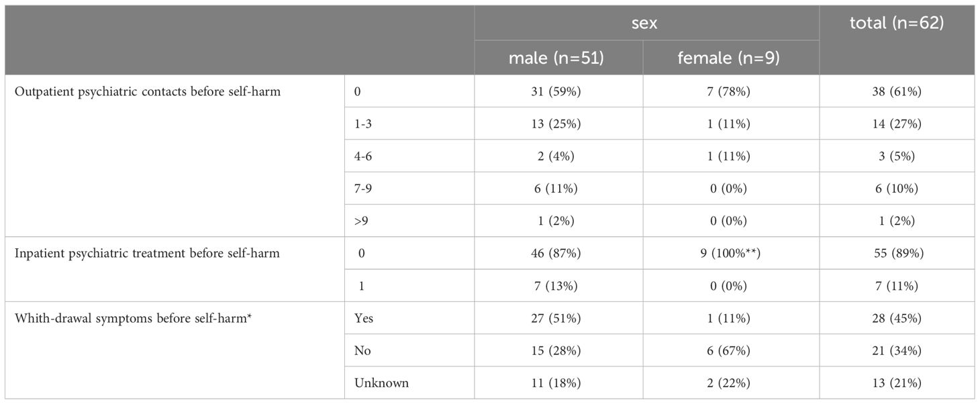Select the 'female (n=9)' header cell
980x404 pixels.
(731, 58)
